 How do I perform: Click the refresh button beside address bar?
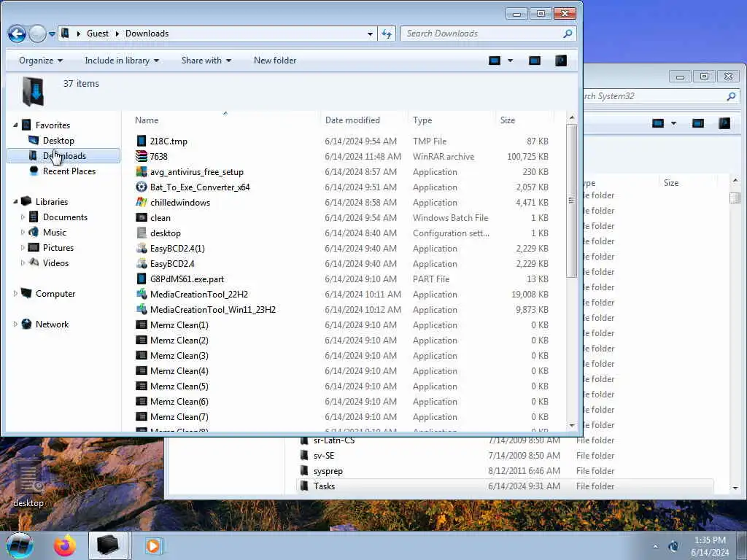(x=387, y=34)
